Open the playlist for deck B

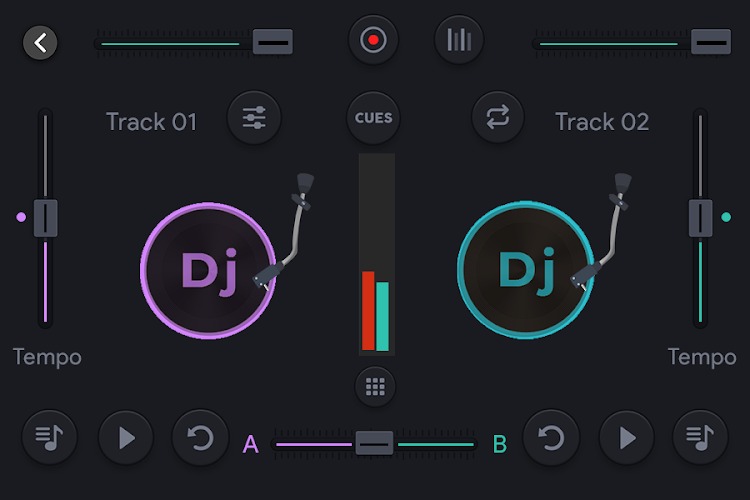pos(700,437)
